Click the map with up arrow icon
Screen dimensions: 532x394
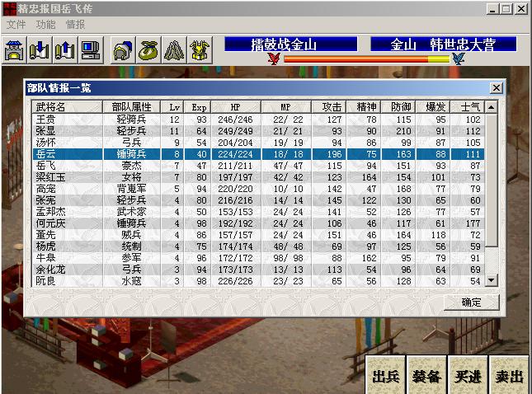[x=65, y=50]
